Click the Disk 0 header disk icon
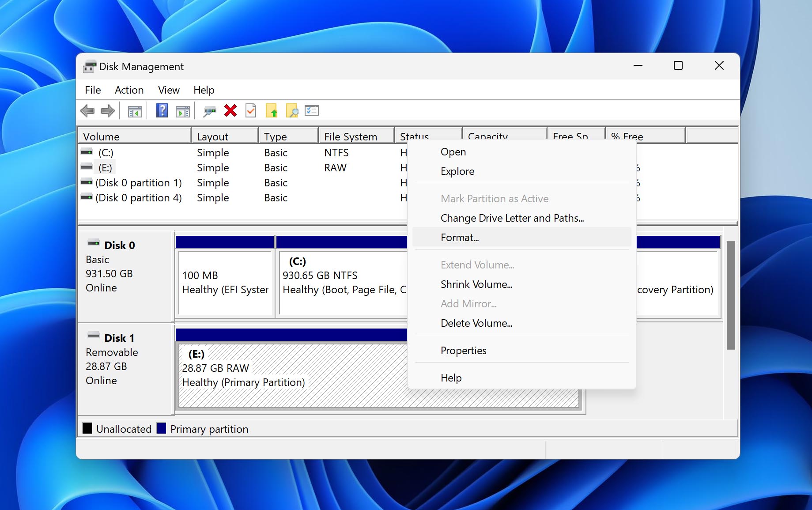The image size is (812, 510). coord(94,243)
